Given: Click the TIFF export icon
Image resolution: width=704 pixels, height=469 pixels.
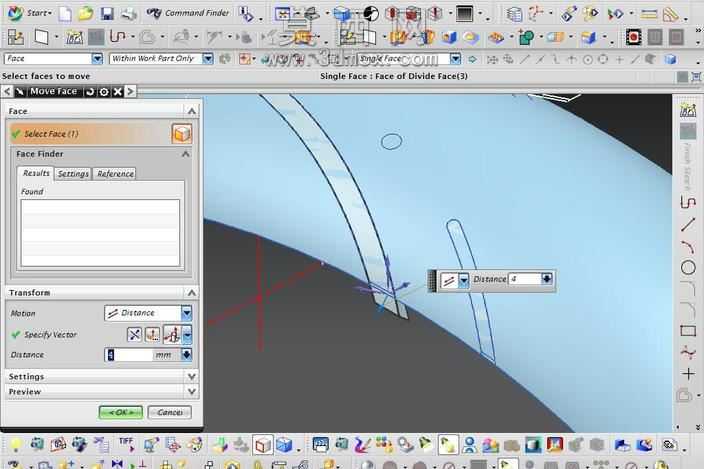Looking at the screenshot, I should click(126, 444).
